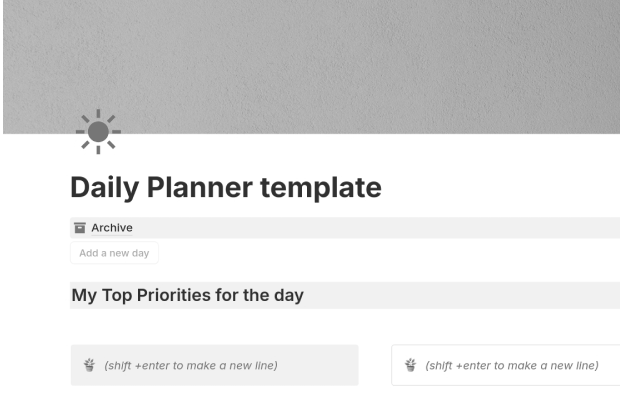Click the word "Archive" beside the box icon
Image resolution: width=620 pixels, height=420 pixels.
pos(111,228)
